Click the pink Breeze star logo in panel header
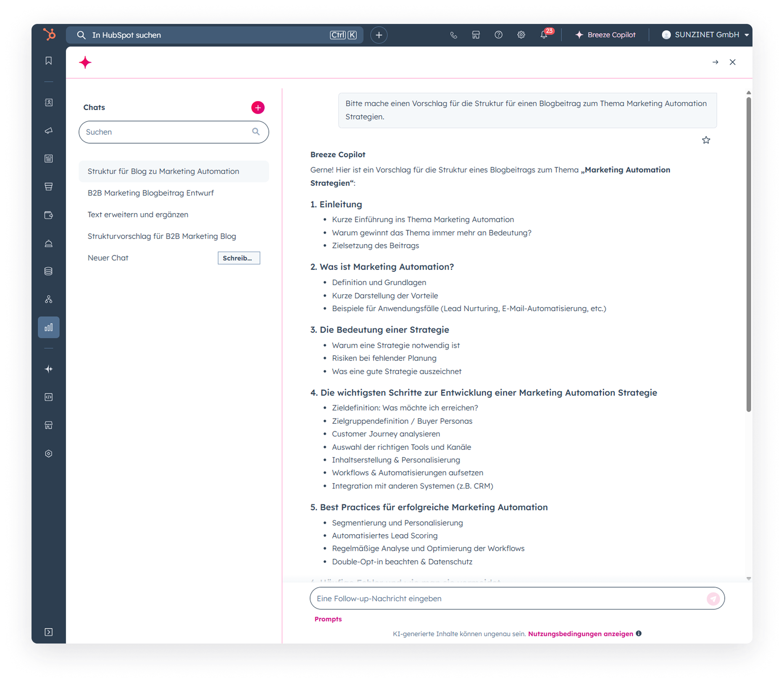The height and width of the screenshot is (683, 784). click(85, 63)
